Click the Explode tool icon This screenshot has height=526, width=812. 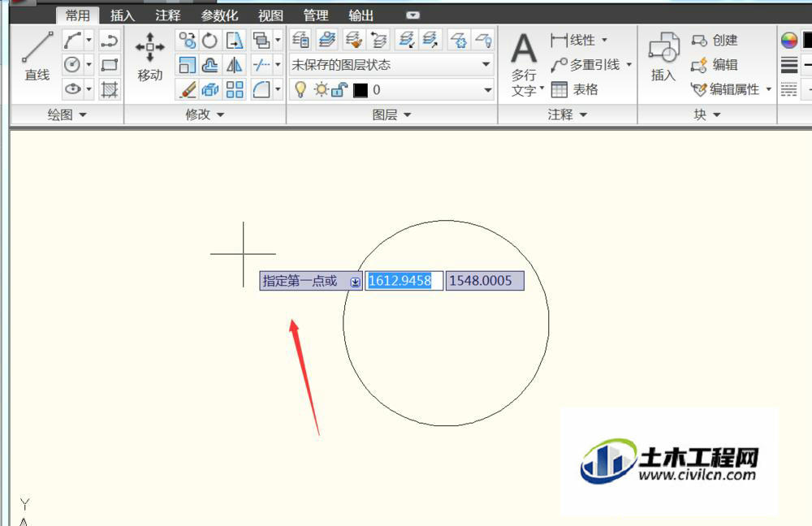[209, 89]
